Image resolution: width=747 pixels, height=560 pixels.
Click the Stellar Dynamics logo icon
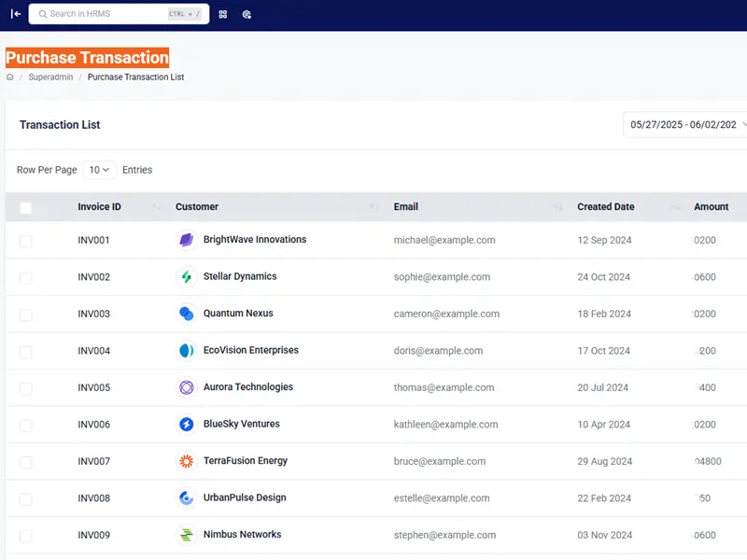(x=186, y=277)
